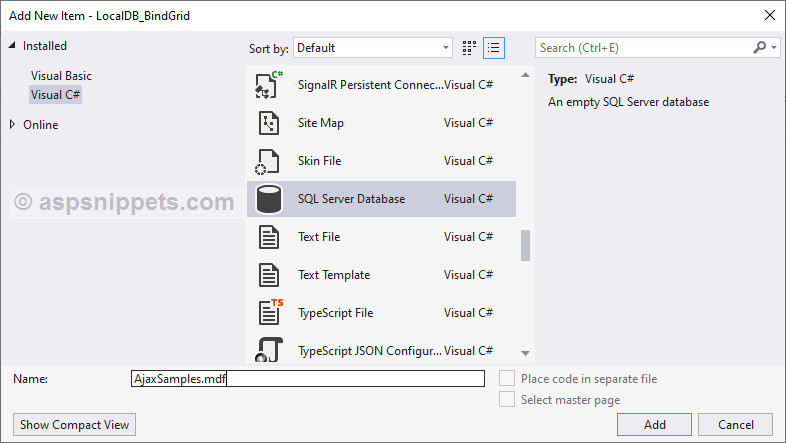Click the Online category label
The image size is (786, 443).
[41, 125]
